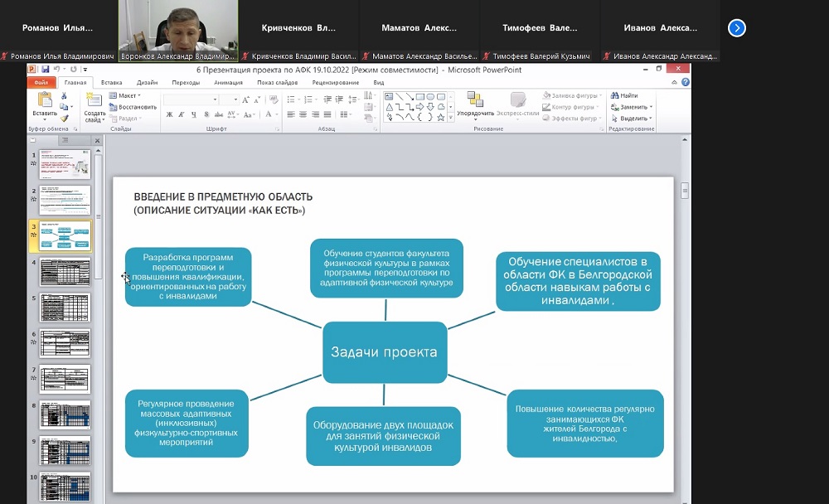The height and width of the screenshot is (504, 829).
Task: Toggle underline (Ч) formatting
Action: tap(192, 115)
